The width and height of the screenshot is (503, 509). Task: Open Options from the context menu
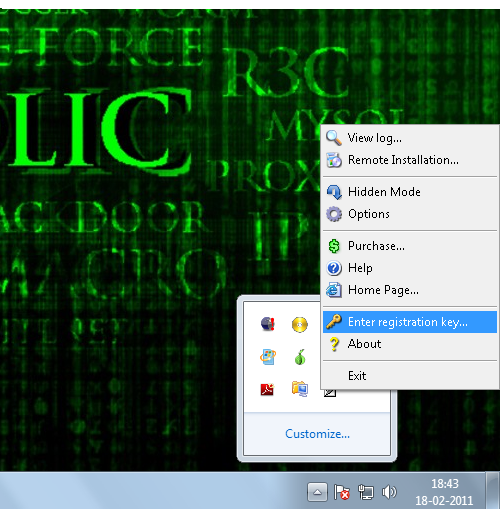pyautogui.click(x=410, y=214)
